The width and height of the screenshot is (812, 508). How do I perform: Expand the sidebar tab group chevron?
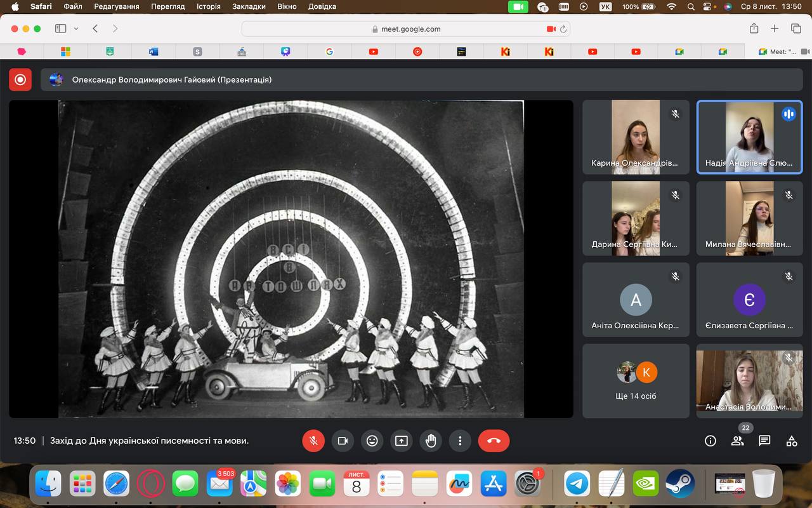tap(76, 29)
